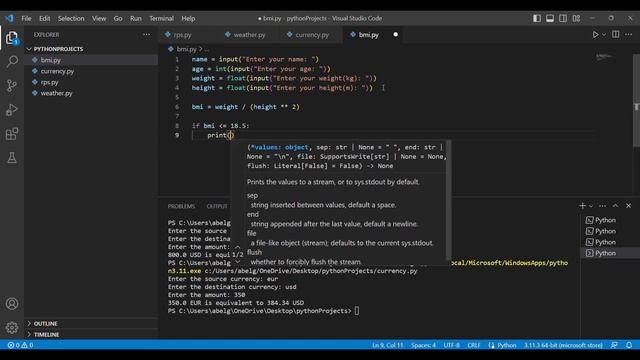This screenshot has width=640, height=360.
Task: Select weather.py in the Explorer tree
Action: [56, 93]
